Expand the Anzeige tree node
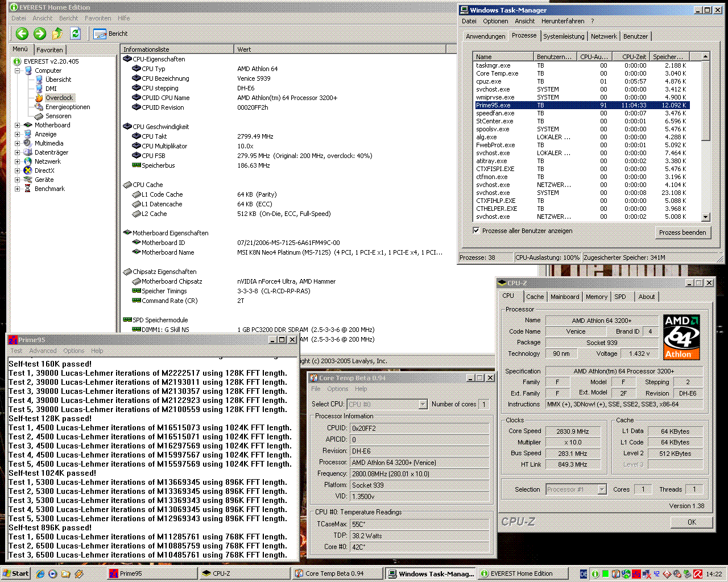The image size is (728, 582). (17, 134)
